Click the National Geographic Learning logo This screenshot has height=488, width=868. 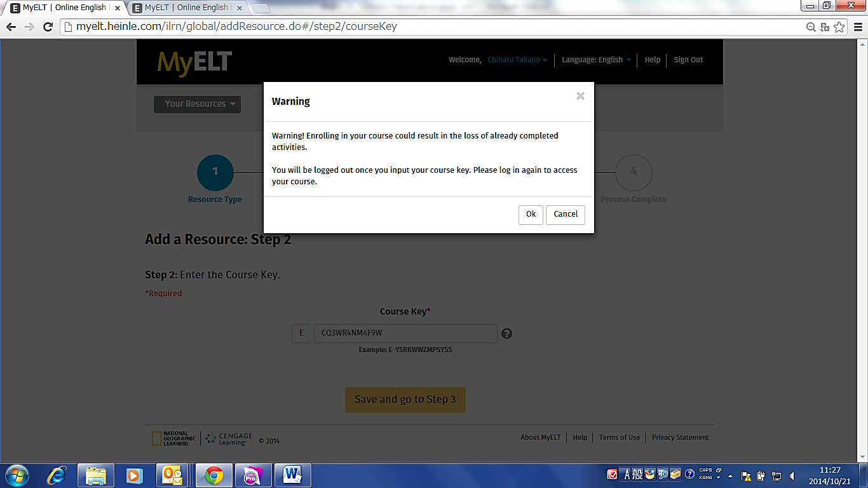pyautogui.click(x=173, y=438)
